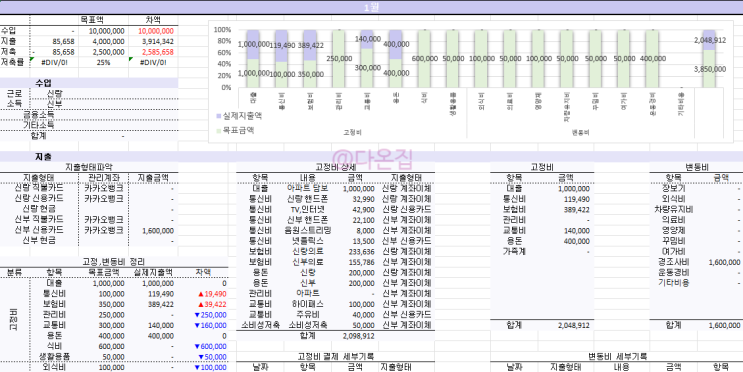743x372 pixels.
Task: Click the red ▲39,422 difference cell
Action: click(x=212, y=304)
